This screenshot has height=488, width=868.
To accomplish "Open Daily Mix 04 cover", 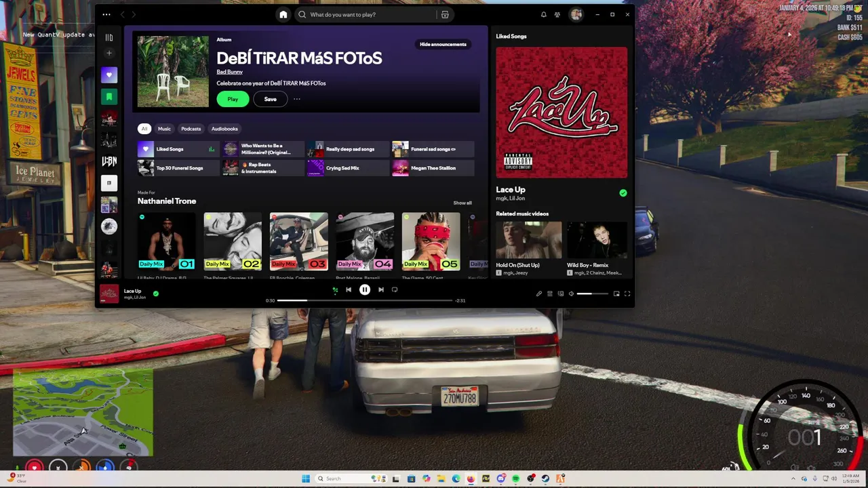I will coord(365,241).
